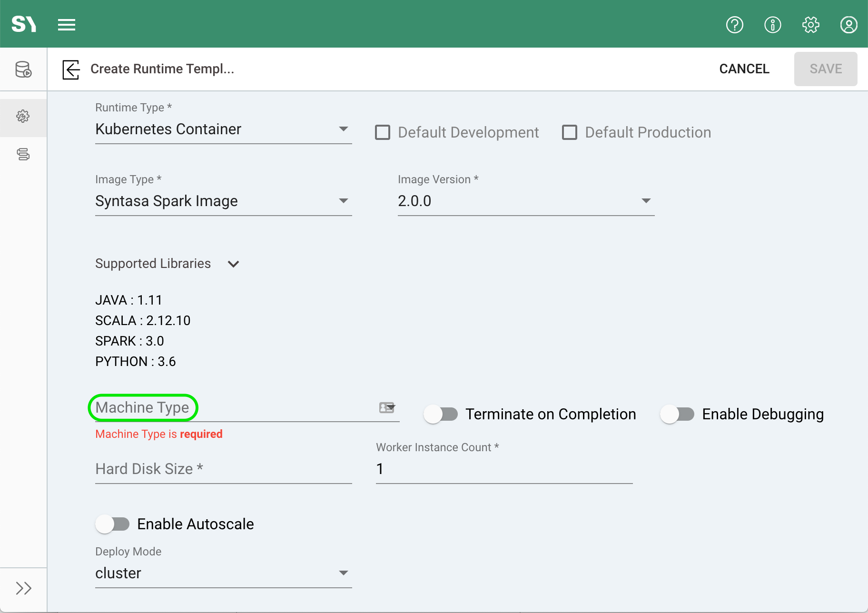Click the info icon in the top bar
Image resolution: width=868 pixels, height=613 pixels.
tap(772, 25)
